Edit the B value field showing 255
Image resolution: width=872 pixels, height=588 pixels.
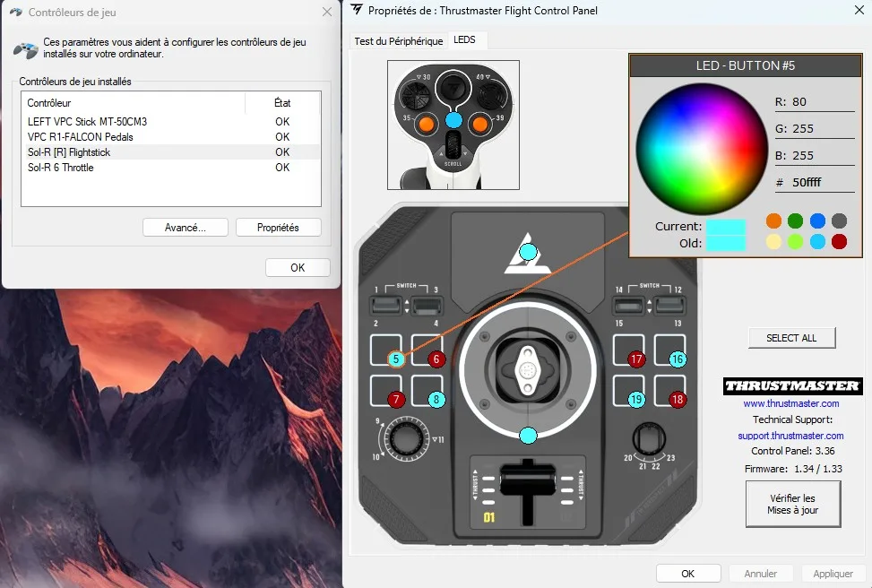point(815,155)
